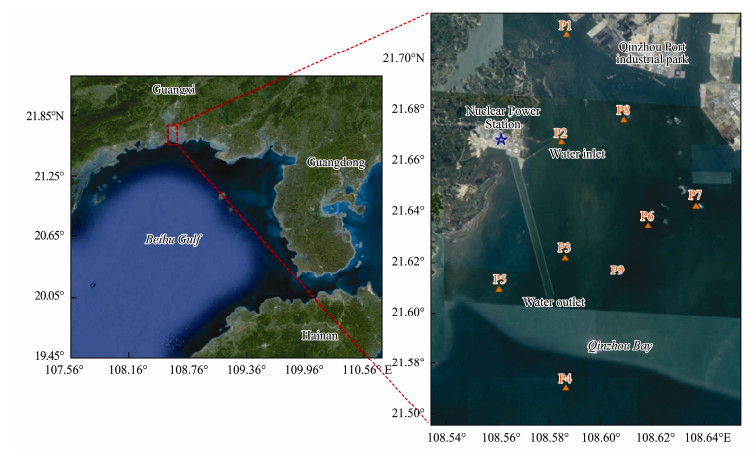Image resolution: width=756 pixels, height=454 pixels.
Task: Click the P3 sampling site triangle
Action: pyautogui.click(x=565, y=257)
